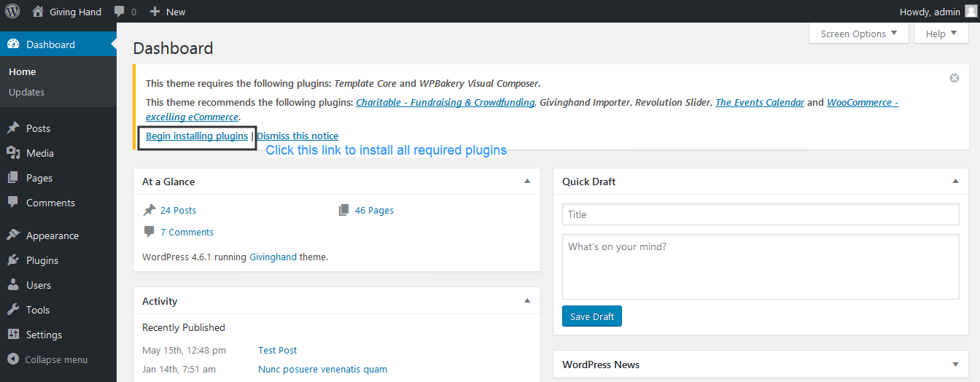Collapse the Quick Draft panel

[955, 181]
